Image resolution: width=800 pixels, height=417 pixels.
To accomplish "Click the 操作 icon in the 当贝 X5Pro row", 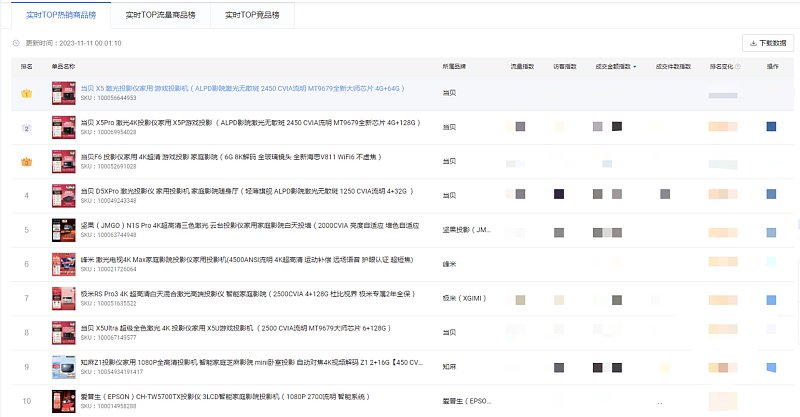I will coord(771,127).
